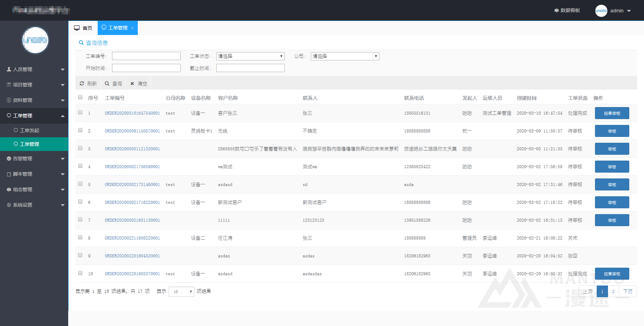This screenshot has width=644, height=326.
Task: Open the 公司 company dropdown
Action: coord(345,56)
